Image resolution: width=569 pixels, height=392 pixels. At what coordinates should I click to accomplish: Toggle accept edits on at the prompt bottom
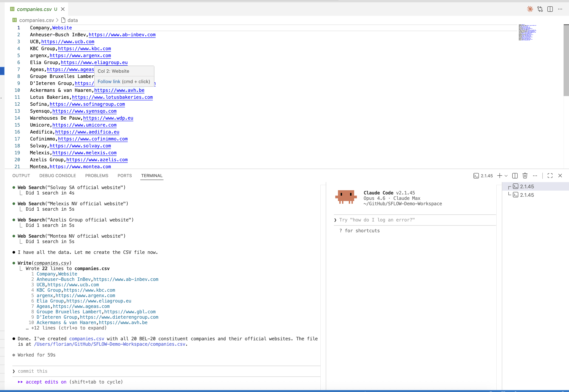46,382
